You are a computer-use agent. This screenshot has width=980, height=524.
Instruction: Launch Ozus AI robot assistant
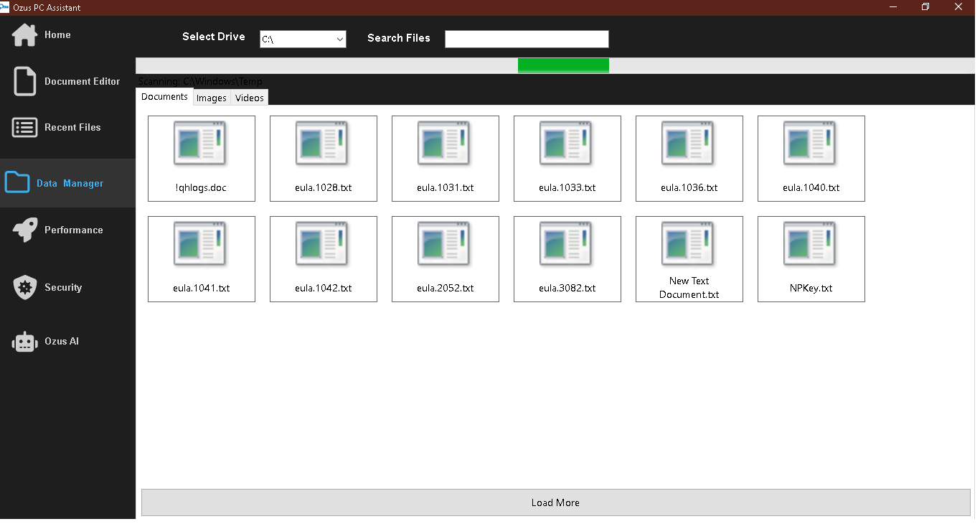click(x=24, y=341)
